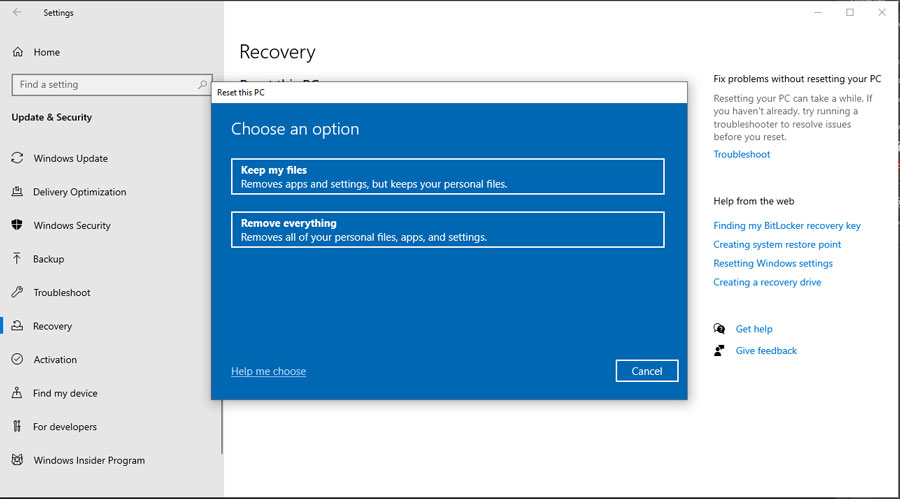Click the Troubleshoot link on the right
The width and height of the screenshot is (900, 499).
pos(742,154)
